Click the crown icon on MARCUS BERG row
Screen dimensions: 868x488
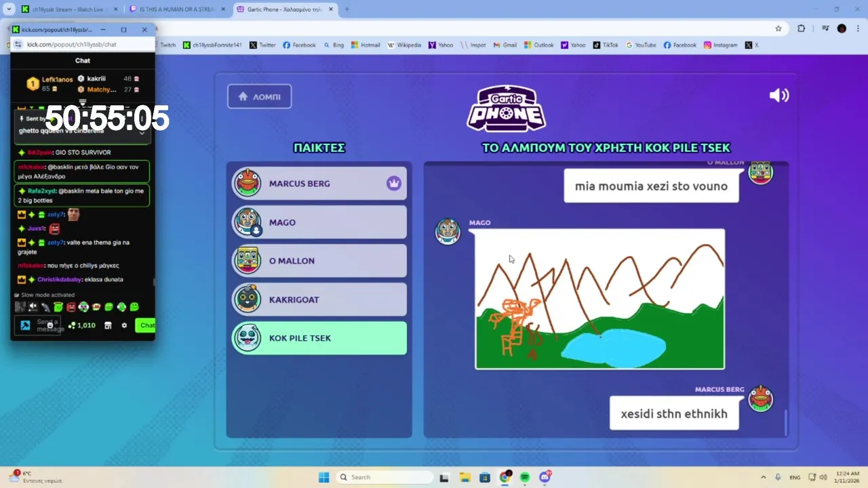(393, 184)
